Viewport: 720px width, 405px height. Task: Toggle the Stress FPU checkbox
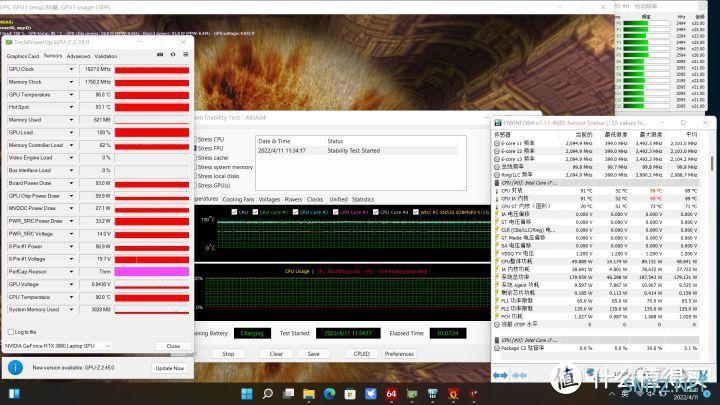[x=196, y=148]
